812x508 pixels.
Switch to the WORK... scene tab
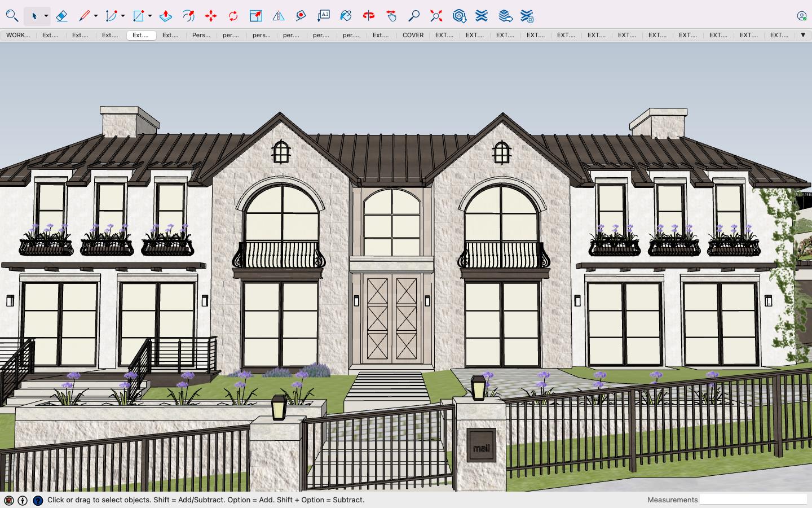coord(18,35)
